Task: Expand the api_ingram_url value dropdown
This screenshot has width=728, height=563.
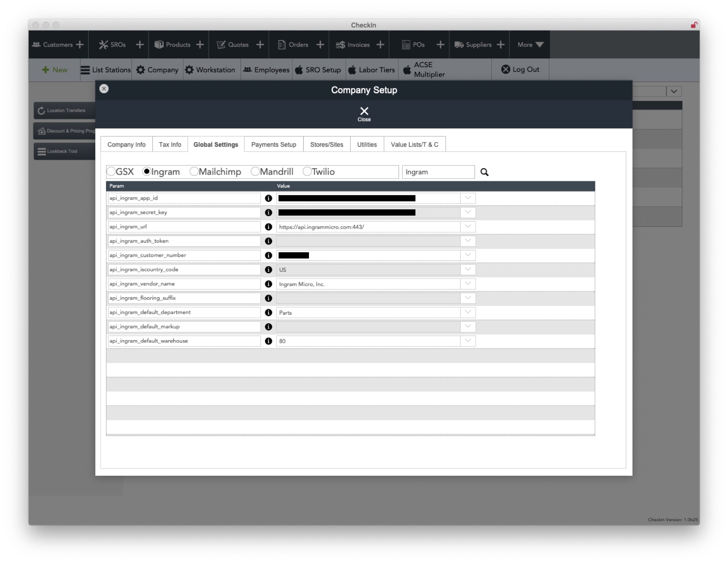Action: (x=468, y=227)
